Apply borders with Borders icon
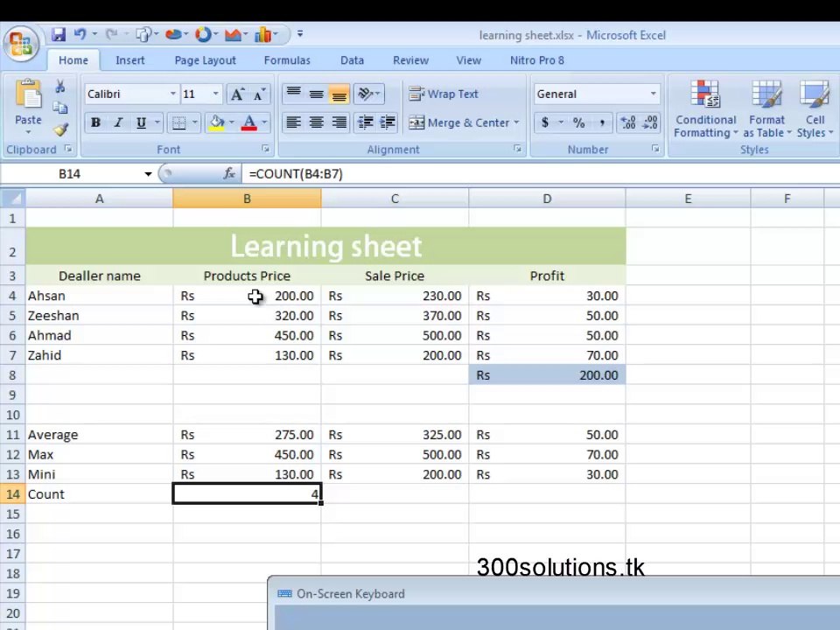840x630 pixels. pos(178,122)
